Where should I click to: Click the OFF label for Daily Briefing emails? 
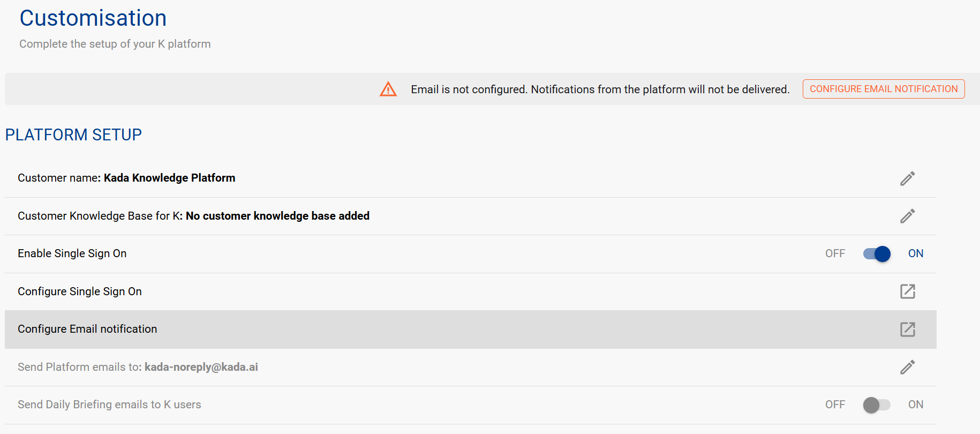pos(835,405)
